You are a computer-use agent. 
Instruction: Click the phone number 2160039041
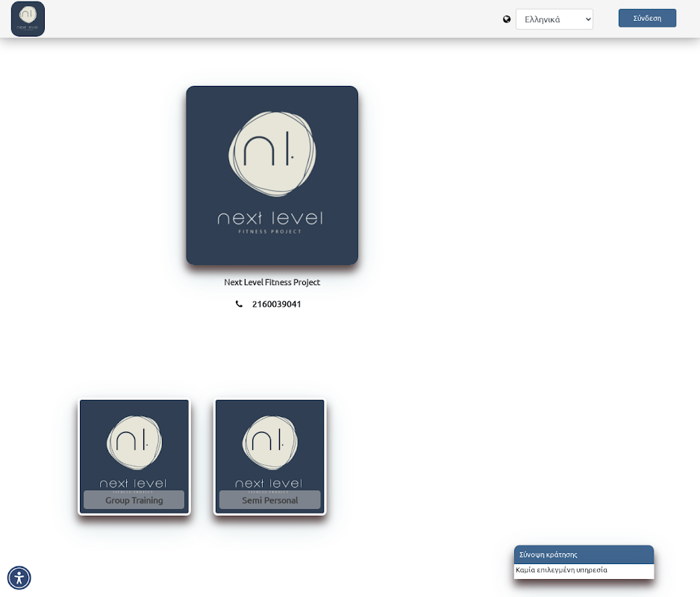[276, 304]
